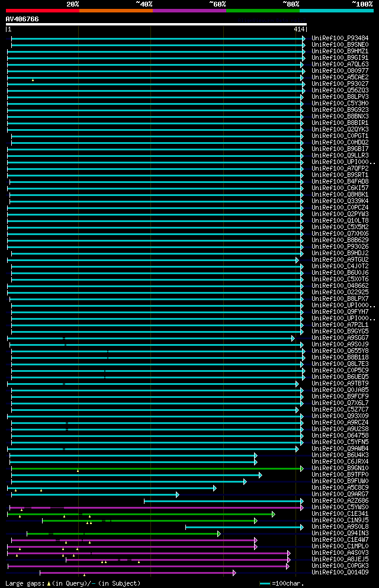Select the UniRef100_O64758 label

340,435
